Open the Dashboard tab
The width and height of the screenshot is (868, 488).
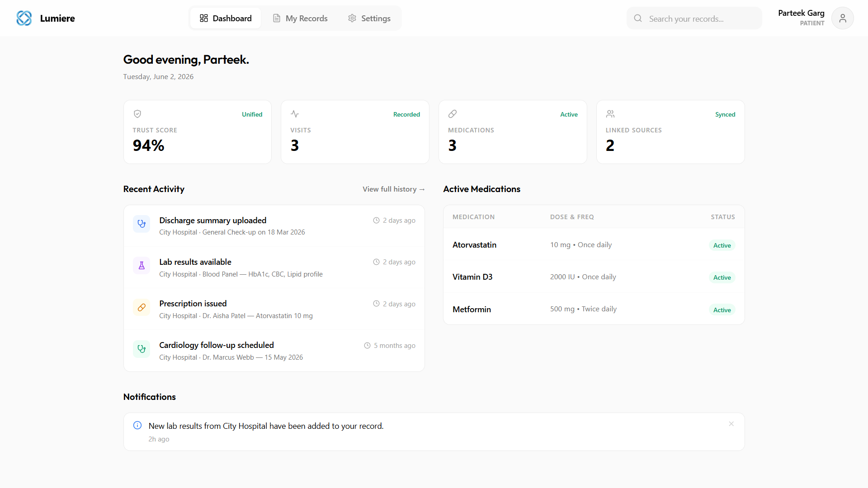226,18
